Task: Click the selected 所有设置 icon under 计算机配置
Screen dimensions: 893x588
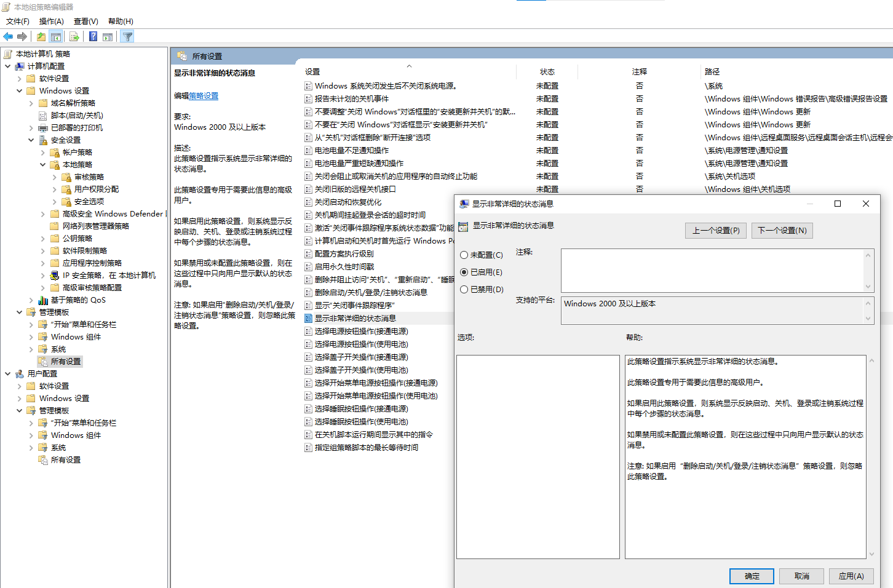Action: (x=43, y=362)
